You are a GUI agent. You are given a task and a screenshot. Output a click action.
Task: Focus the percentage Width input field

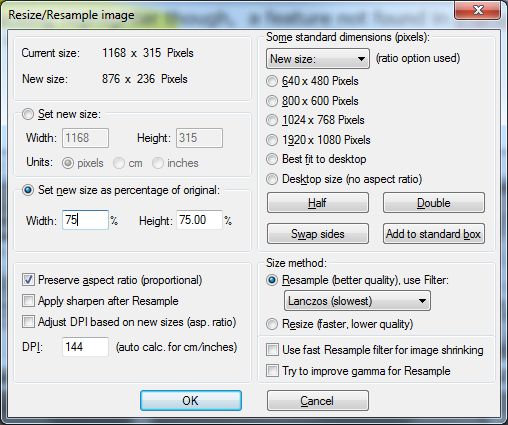pyautogui.click(x=85, y=220)
